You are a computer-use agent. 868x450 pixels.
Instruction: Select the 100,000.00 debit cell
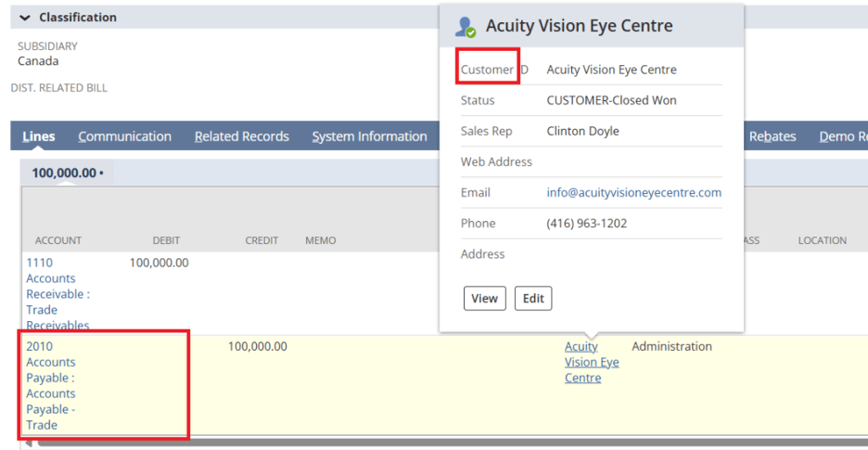pyautogui.click(x=159, y=263)
